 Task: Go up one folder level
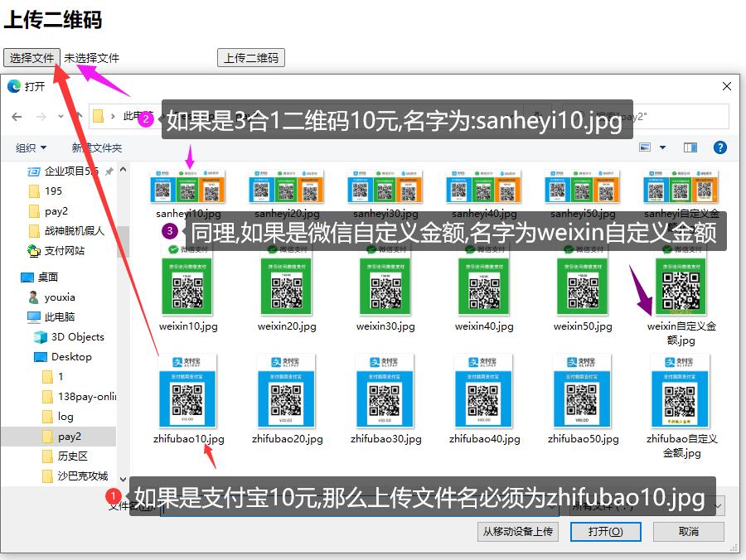79,115
